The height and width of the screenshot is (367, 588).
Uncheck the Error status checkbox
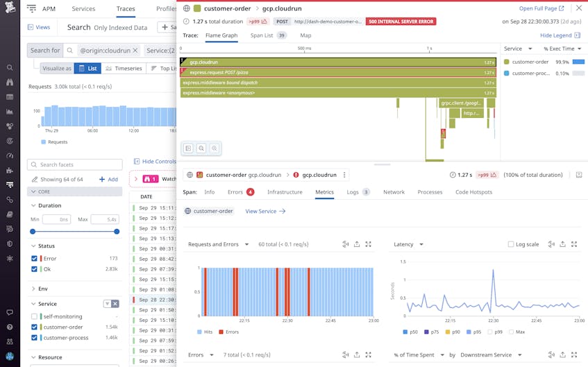(x=34, y=258)
